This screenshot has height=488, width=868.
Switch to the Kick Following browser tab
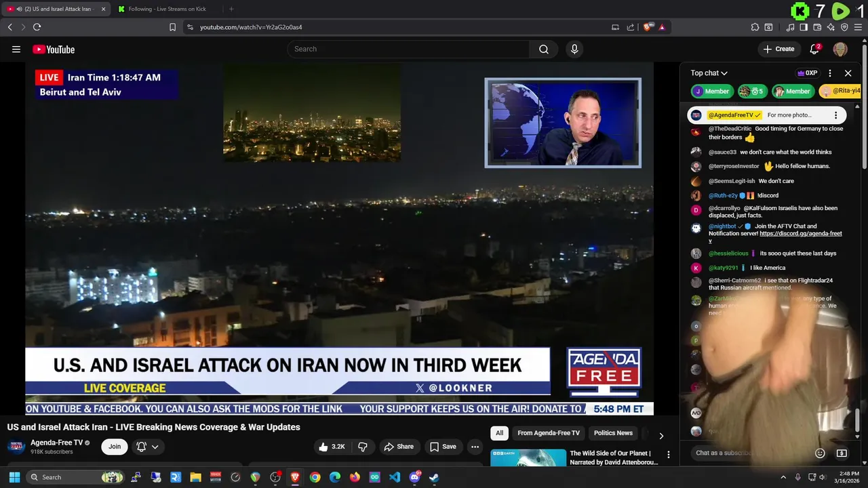(x=167, y=9)
